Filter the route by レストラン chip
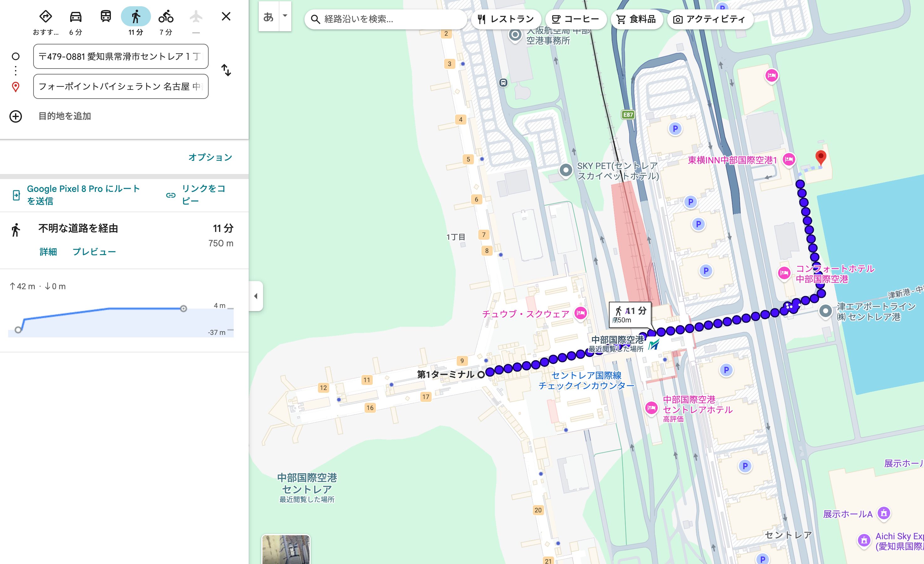 (506, 19)
